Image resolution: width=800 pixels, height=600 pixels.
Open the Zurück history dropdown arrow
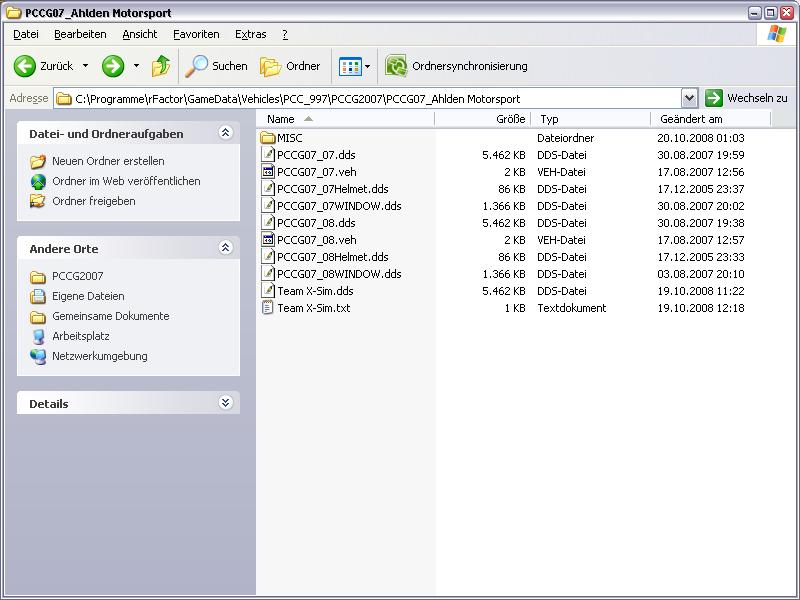click(x=85, y=66)
